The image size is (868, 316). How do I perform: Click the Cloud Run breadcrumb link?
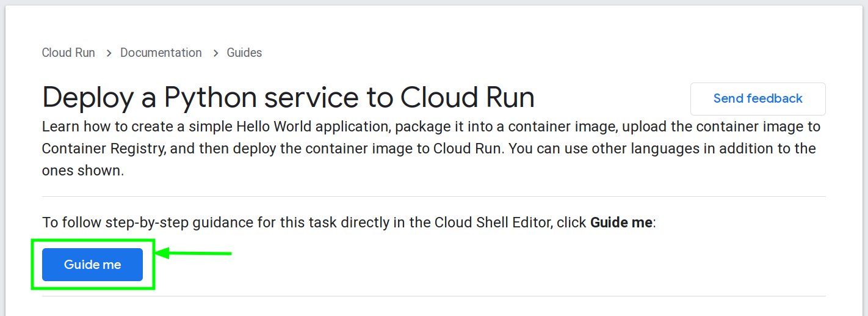click(68, 53)
